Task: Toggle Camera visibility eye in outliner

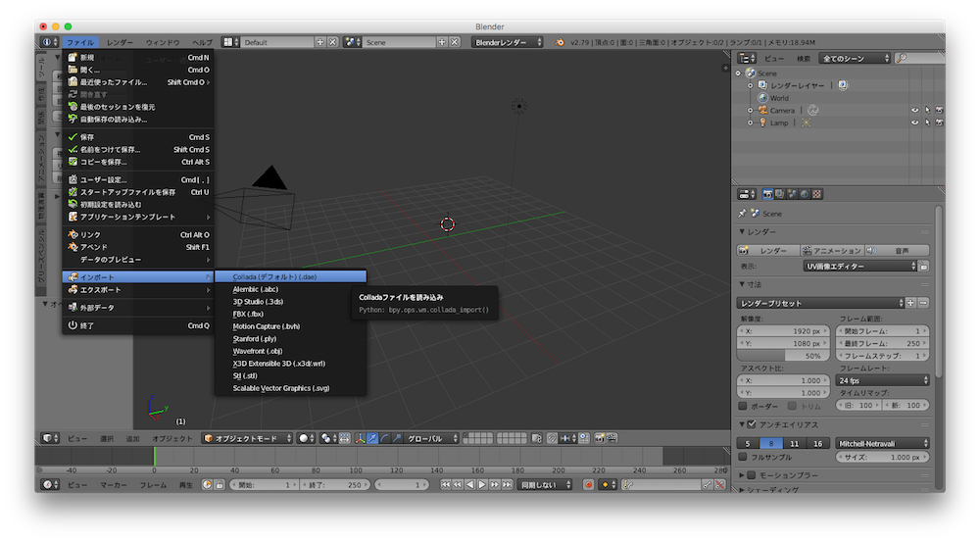Action: click(x=915, y=111)
